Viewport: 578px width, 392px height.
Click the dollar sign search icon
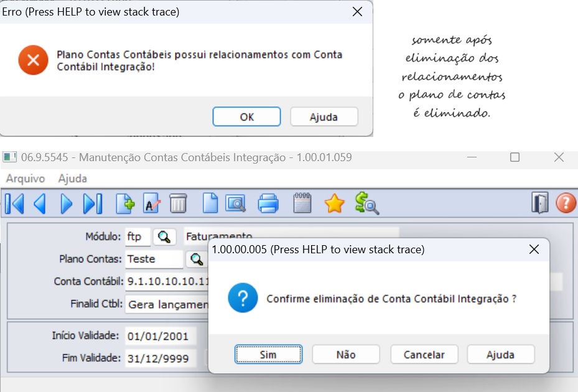(367, 203)
